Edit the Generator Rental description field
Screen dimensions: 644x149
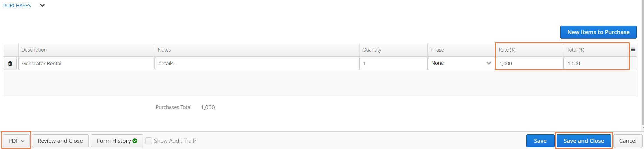click(x=87, y=63)
